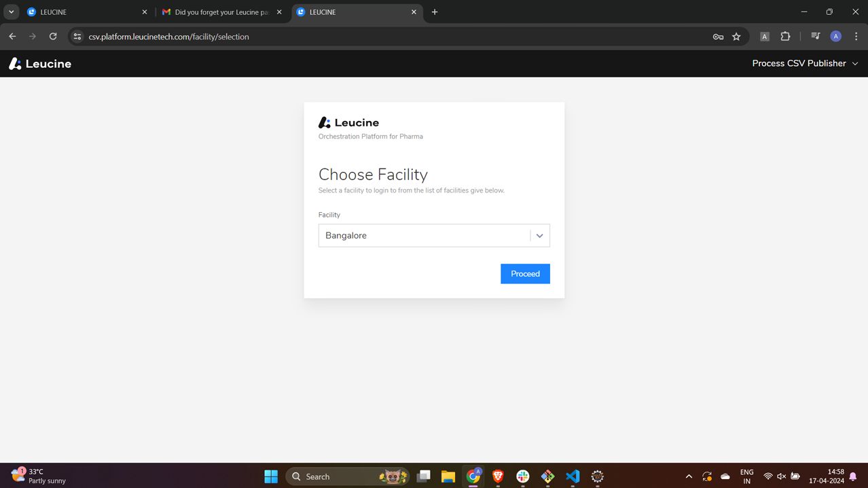
Task: Click the blue Proceed button
Action: (525, 274)
